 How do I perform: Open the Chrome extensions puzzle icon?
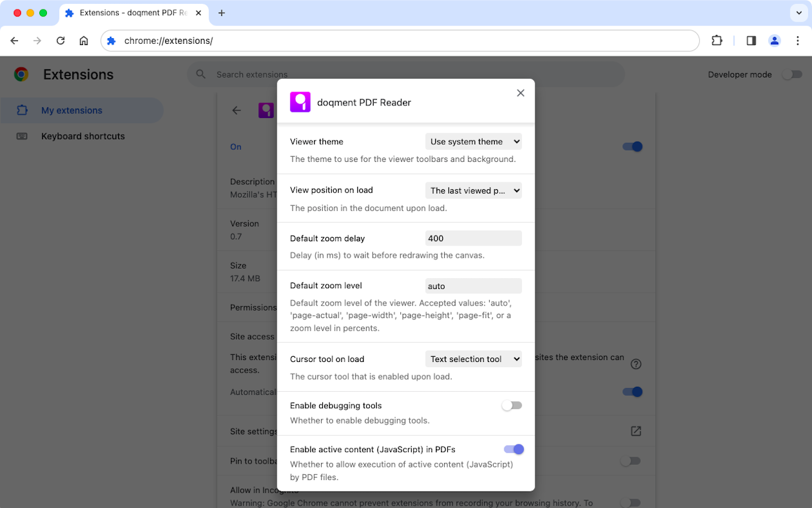pyautogui.click(x=717, y=41)
